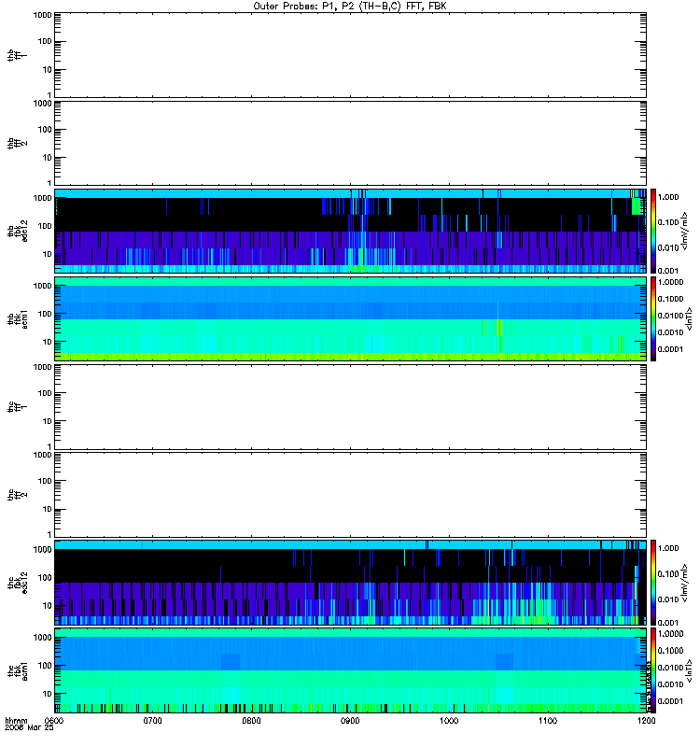The width and height of the screenshot is (700, 747).
Task: Select the empty thb FFT 2 plot panel
Action: [351, 144]
